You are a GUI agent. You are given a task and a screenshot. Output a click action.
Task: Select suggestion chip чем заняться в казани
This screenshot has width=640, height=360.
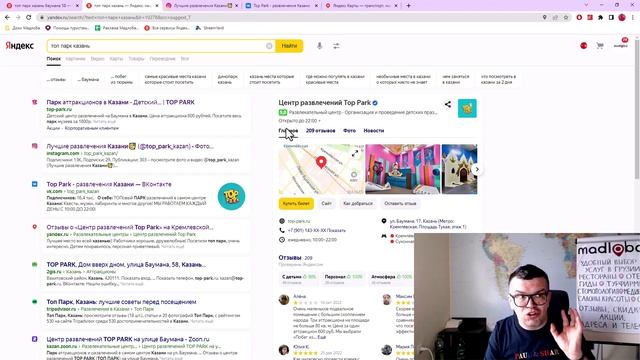click(456, 79)
